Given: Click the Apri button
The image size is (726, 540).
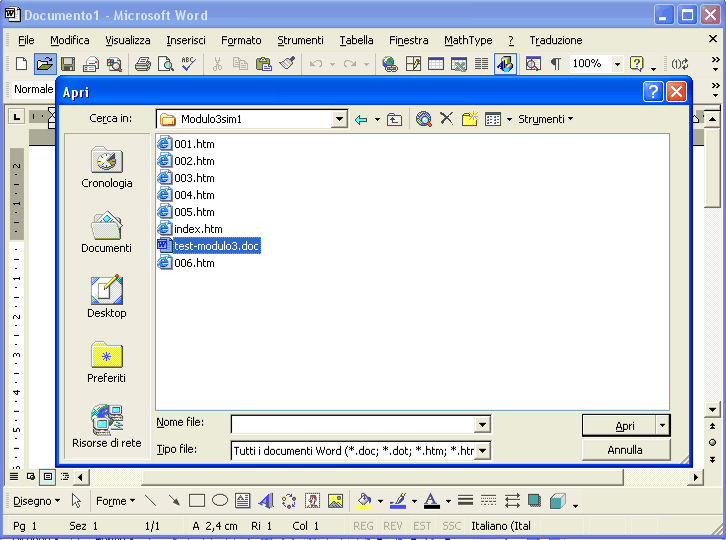Looking at the screenshot, I should click(619, 426).
